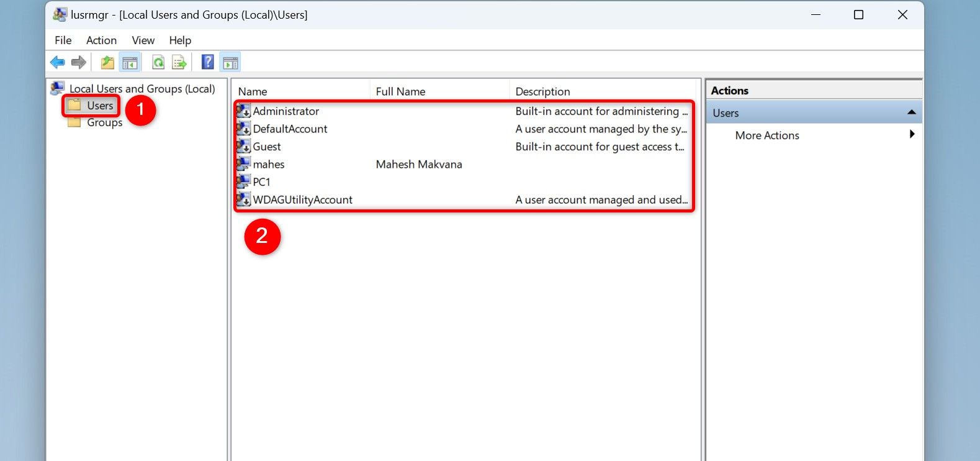Click "A user account managed and used…" description
Screen dimensions: 980x461
pos(601,200)
